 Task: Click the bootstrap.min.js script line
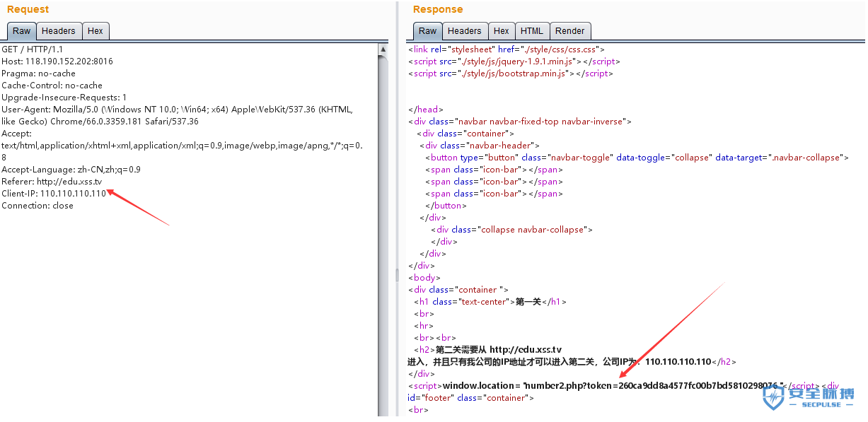tap(510, 74)
